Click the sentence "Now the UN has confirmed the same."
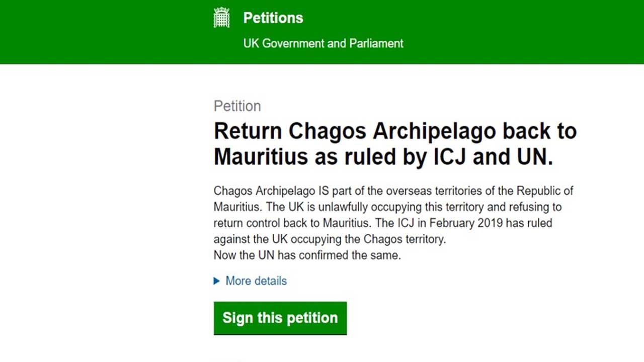The image size is (644, 362). 307,255
